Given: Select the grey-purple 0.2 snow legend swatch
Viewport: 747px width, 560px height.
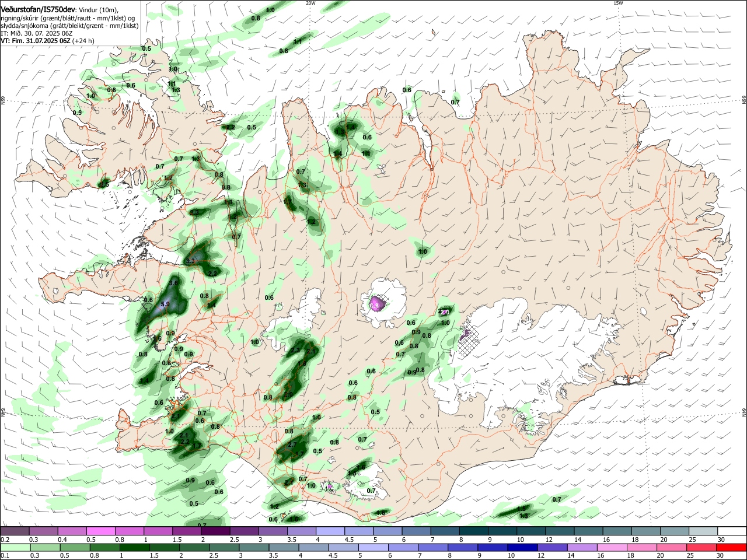Looking at the screenshot, I should point(15,531).
